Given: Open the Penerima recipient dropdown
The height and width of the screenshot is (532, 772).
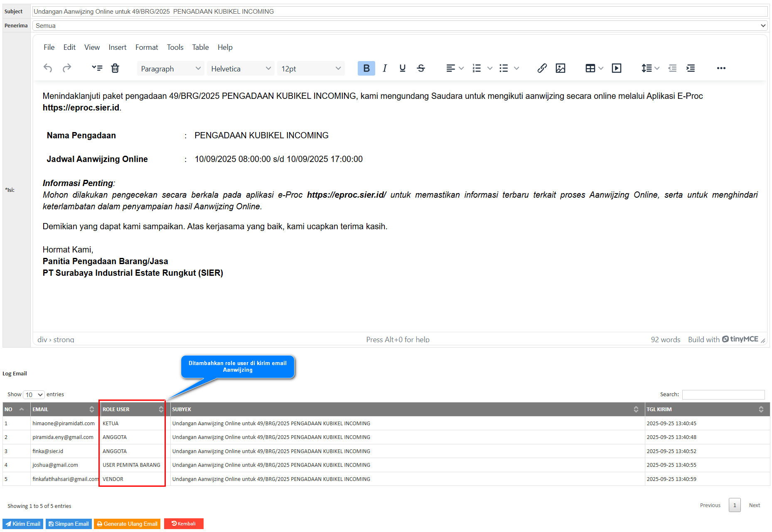Looking at the screenshot, I should [400, 26].
